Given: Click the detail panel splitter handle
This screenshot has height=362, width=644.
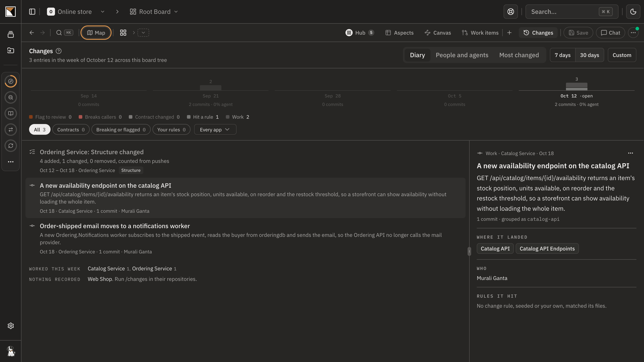Looking at the screenshot, I should (469, 251).
